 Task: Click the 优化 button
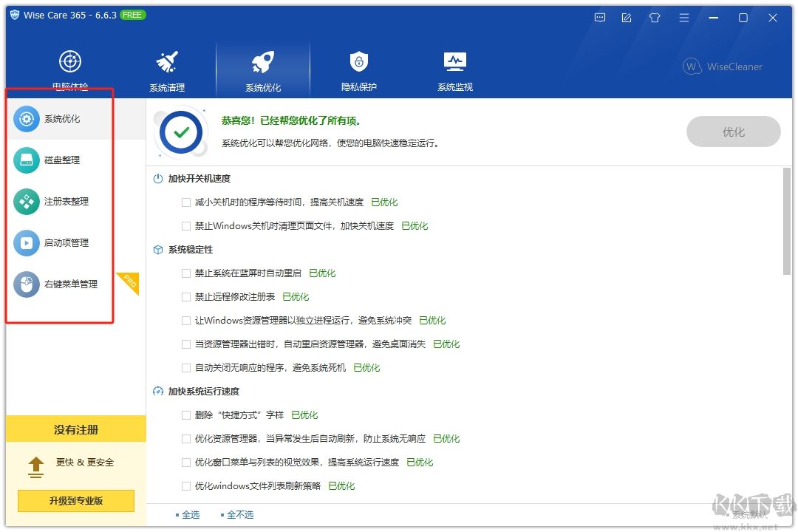coord(734,132)
